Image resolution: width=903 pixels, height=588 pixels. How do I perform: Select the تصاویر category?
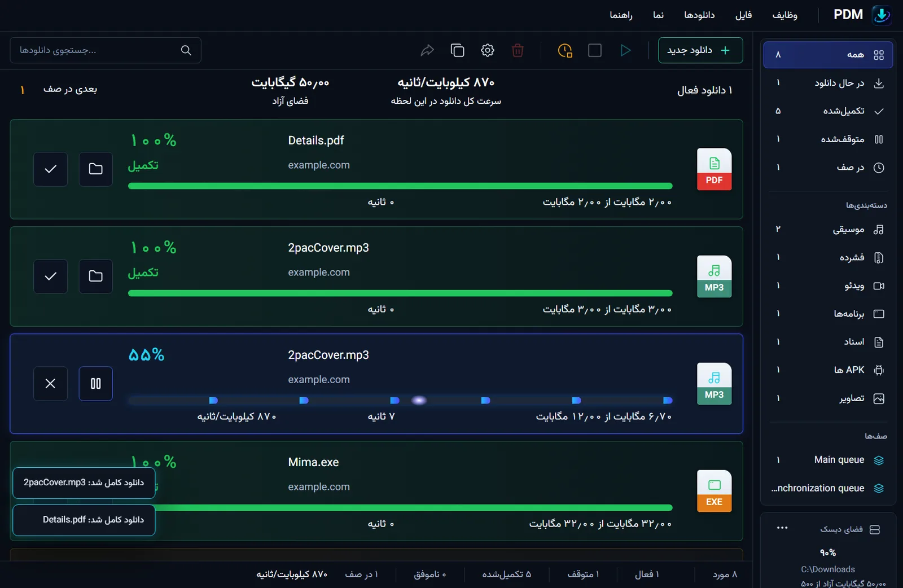click(828, 398)
